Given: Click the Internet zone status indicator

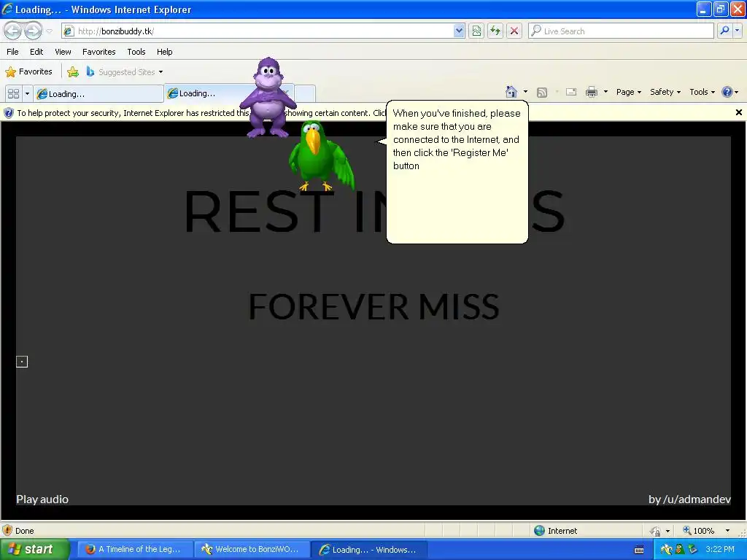Looking at the screenshot, I should click(x=555, y=531).
